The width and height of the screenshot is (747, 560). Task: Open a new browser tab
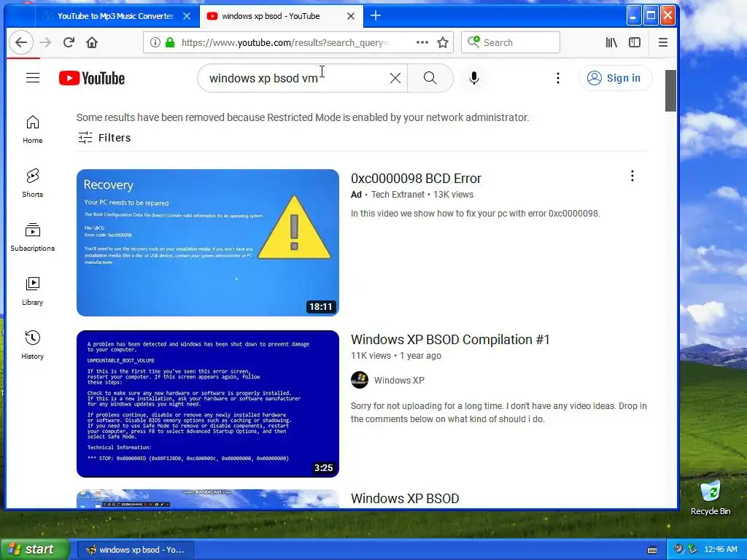[376, 16]
